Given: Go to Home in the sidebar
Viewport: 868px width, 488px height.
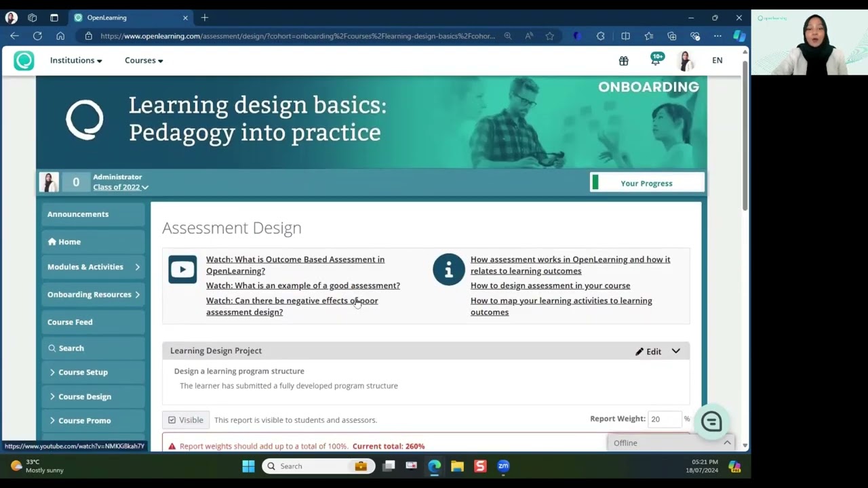Looking at the screenshot, I should click(x=94, y=241).
